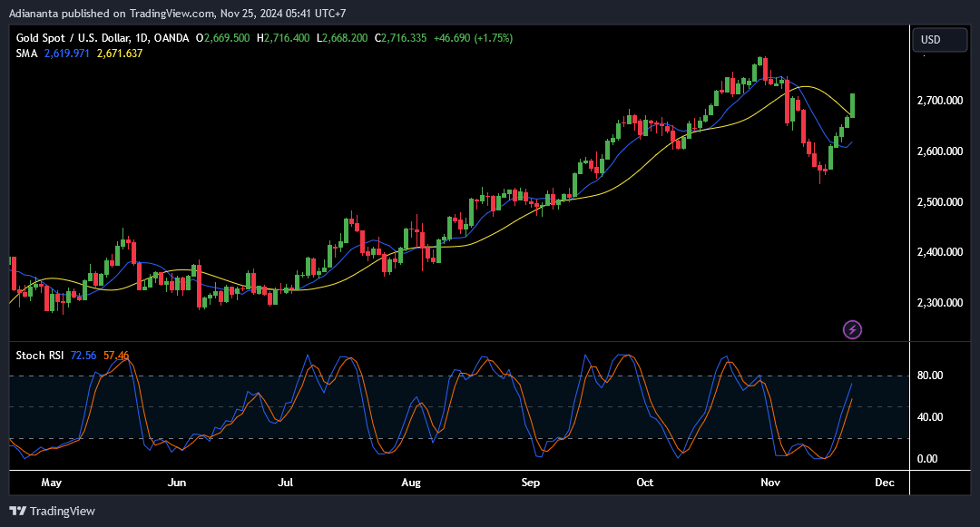Click the 2,600.000 price axis label
This screenshot has height=527, width=980.
pos(939,151)
